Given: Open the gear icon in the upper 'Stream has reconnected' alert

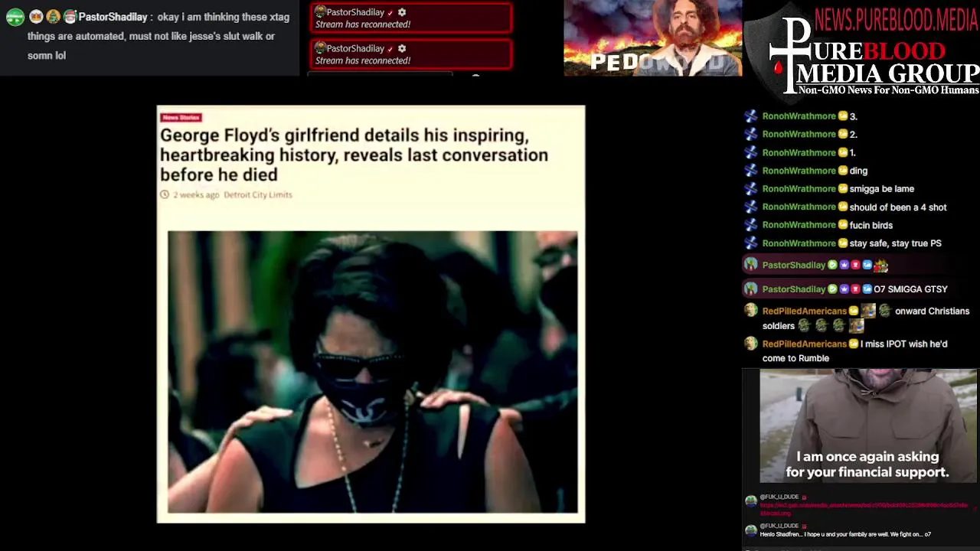Looking at the screenshot, I should [402, 12].
